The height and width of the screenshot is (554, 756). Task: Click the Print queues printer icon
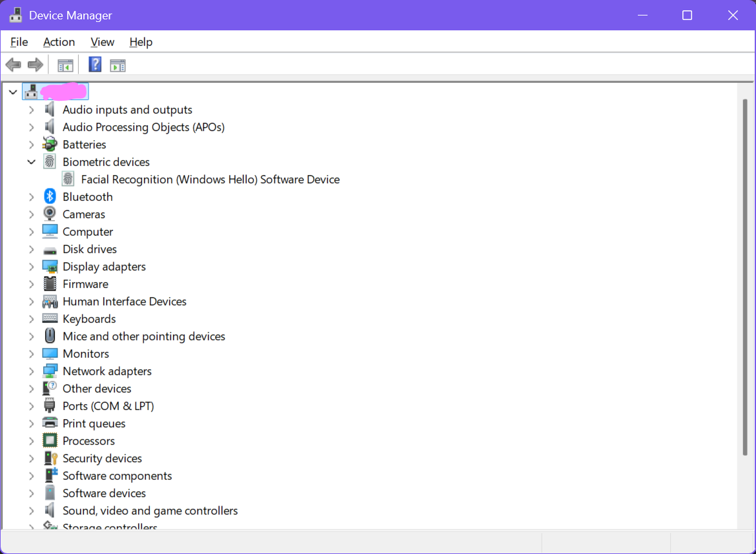tap(50, 423)
